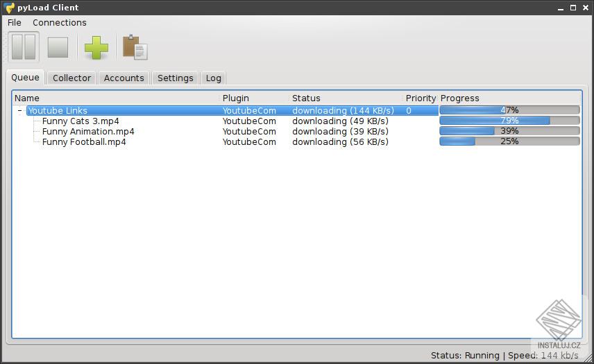The image size is (594, 364).
Task: Click status 'downloading (39 KB/s)'
Action: click(340, 131)
